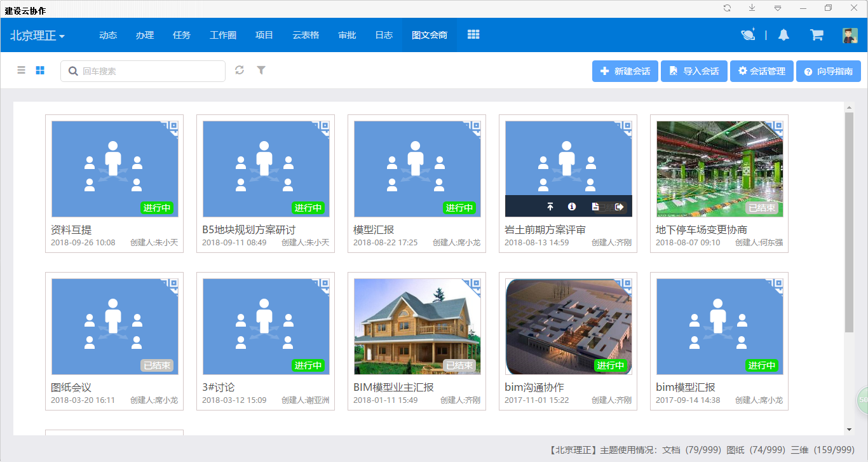
Task: Open the 办理 menu
Action: point(145,35)
